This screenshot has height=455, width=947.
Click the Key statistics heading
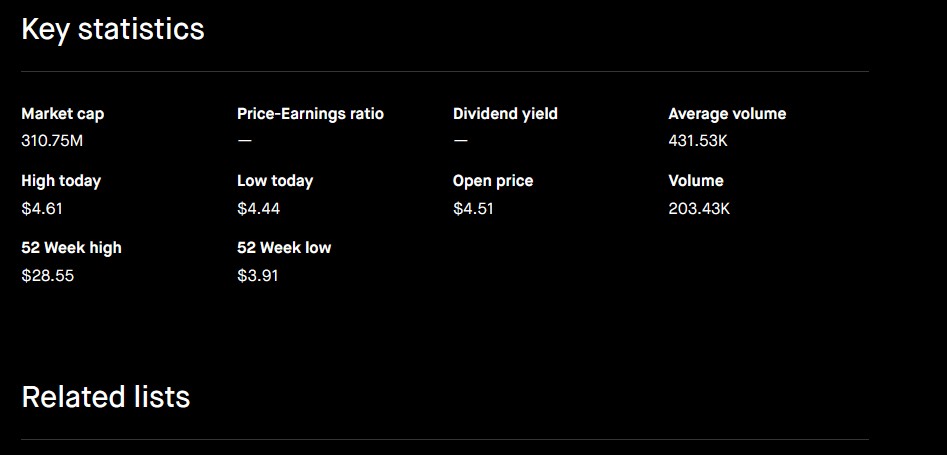tap(113, 30)
